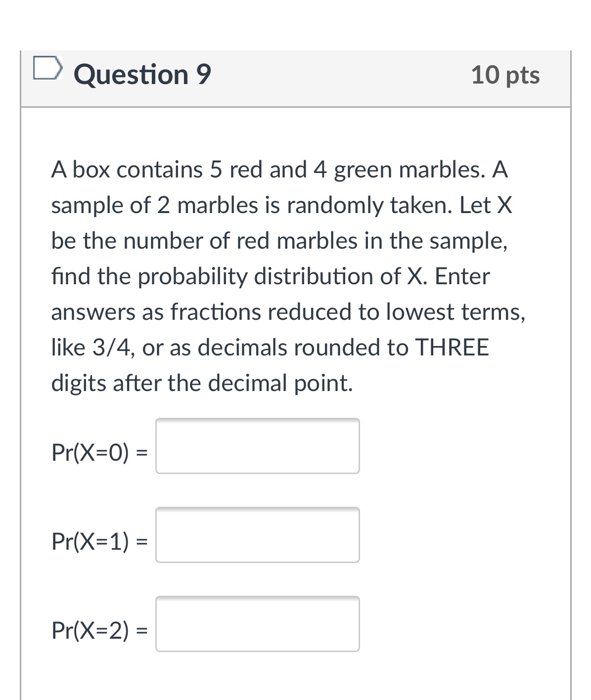Focus the Pr(X=2) input box
The width and height of the screenshot is (591, 700).
point(257,624)
